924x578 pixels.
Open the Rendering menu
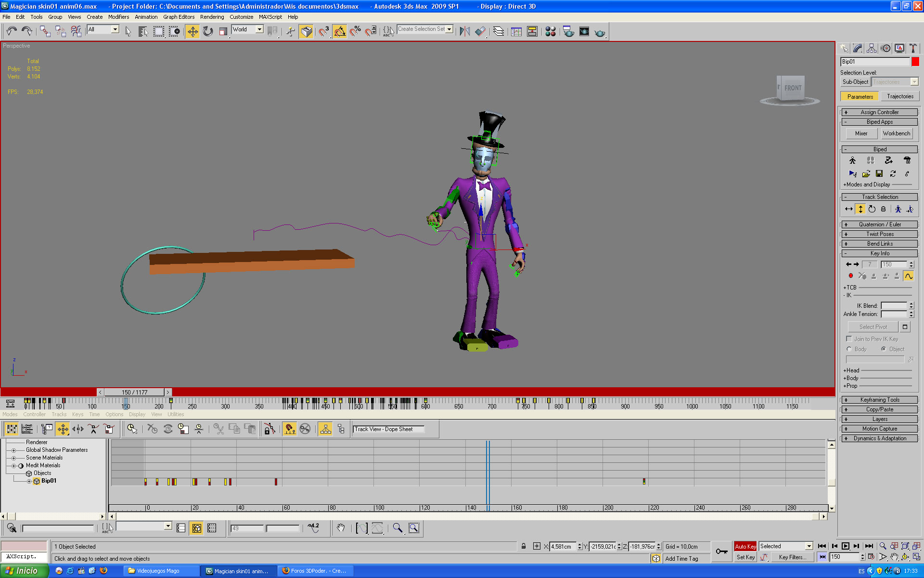pos(212,17)
